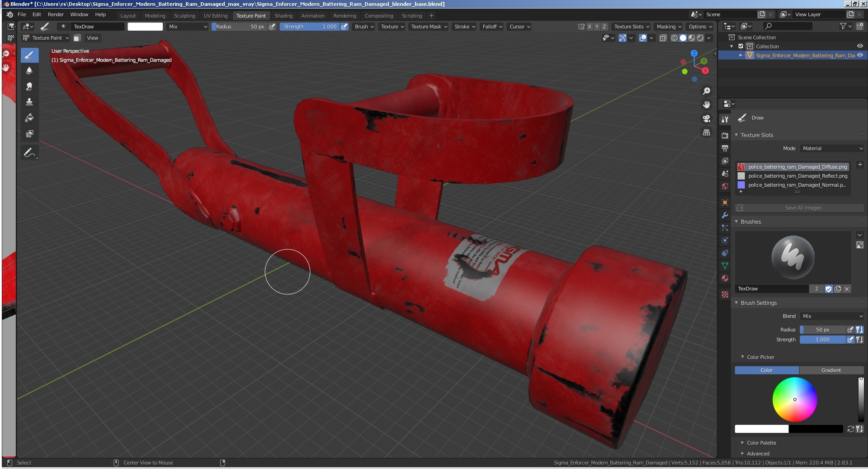Open the Texture Slots dropdown
868x469 pixels.
(631, 26)
